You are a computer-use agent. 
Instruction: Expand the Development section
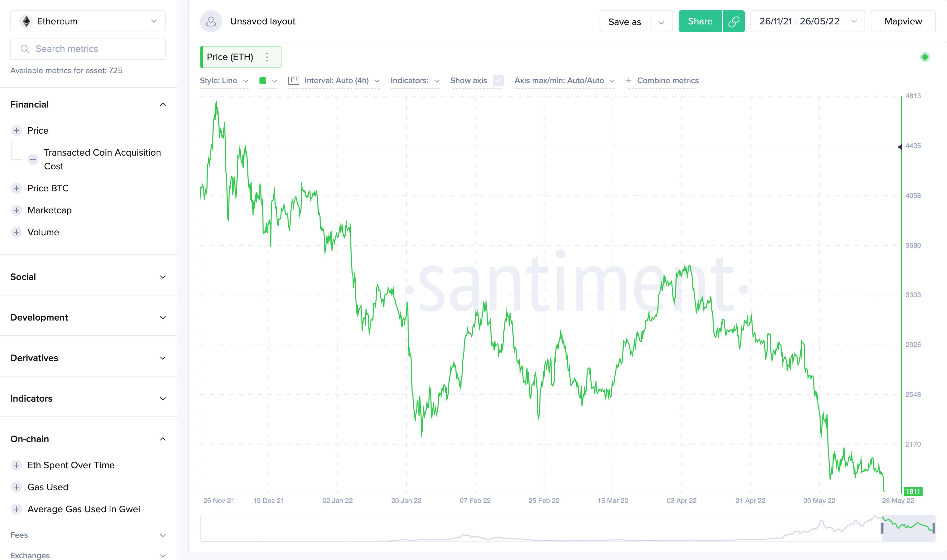coord(88,317)
